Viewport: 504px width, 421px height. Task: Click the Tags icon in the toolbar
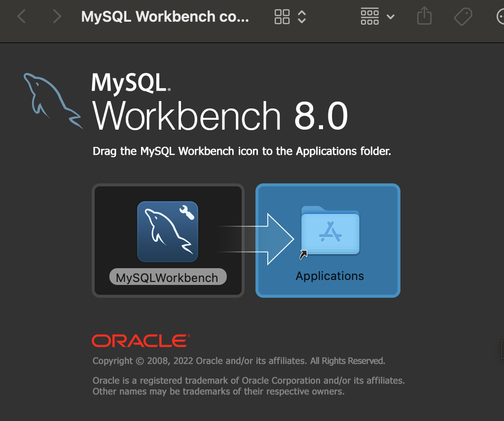tap(463, 16)
